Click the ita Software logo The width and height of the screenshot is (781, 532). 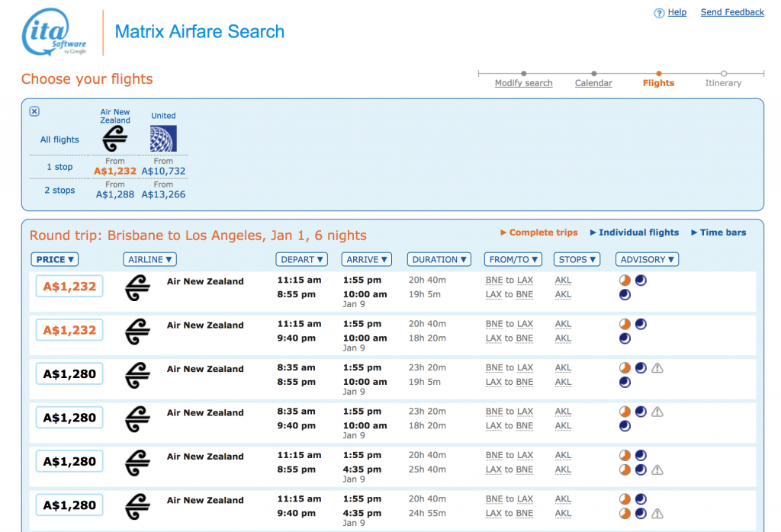coord(54,32)
